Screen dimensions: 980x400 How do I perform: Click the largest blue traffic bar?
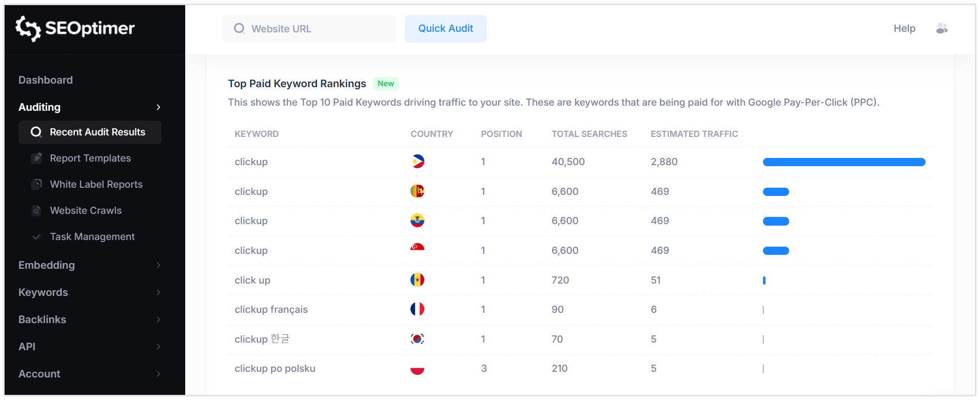(x=844, y=162)
